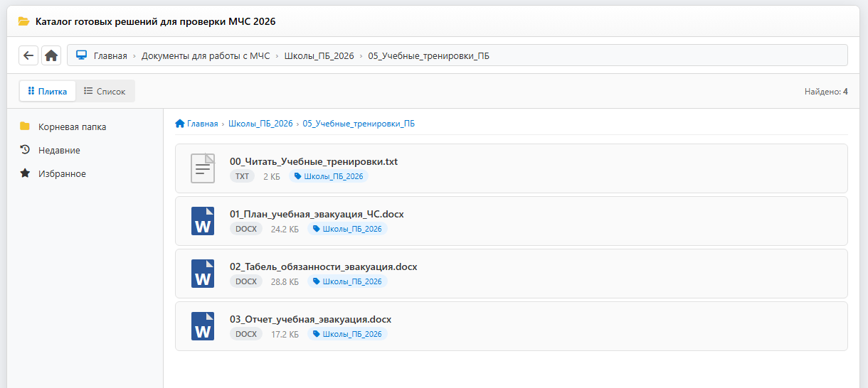868x388 pixels.
Task: Click the DOCX badge of 01_План file
Action: point(246,229)
